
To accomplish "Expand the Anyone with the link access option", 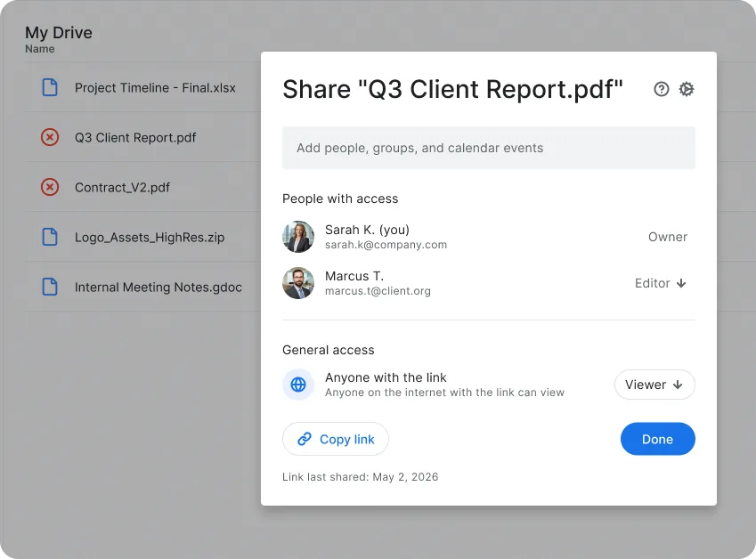I will pyautogui.click(x=386, y=377).
